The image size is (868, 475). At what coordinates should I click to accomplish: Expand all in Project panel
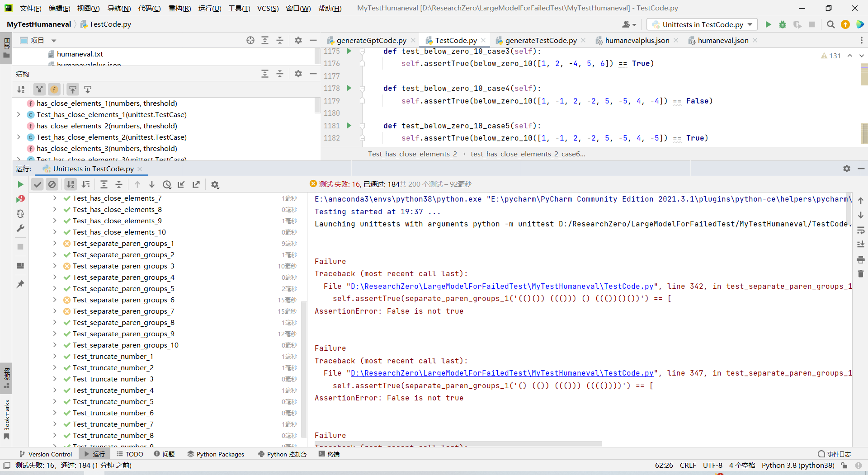point(265,40)
